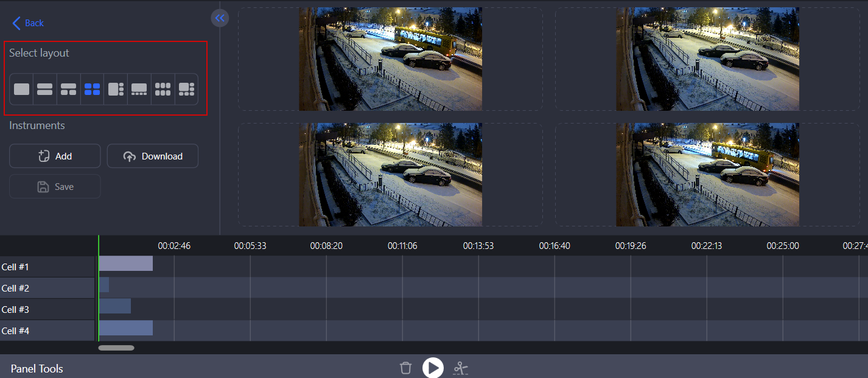
Task: Save the current project
Action: [x=54, y=186]
